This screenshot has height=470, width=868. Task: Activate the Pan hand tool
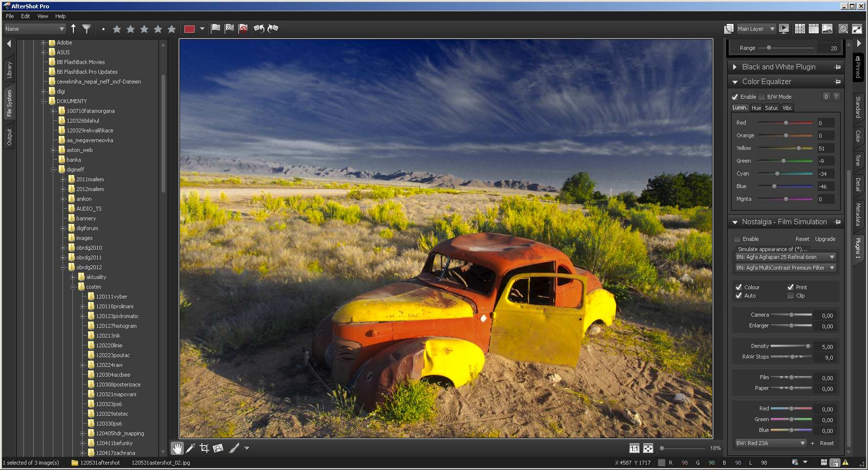click(x=177, y=448)
